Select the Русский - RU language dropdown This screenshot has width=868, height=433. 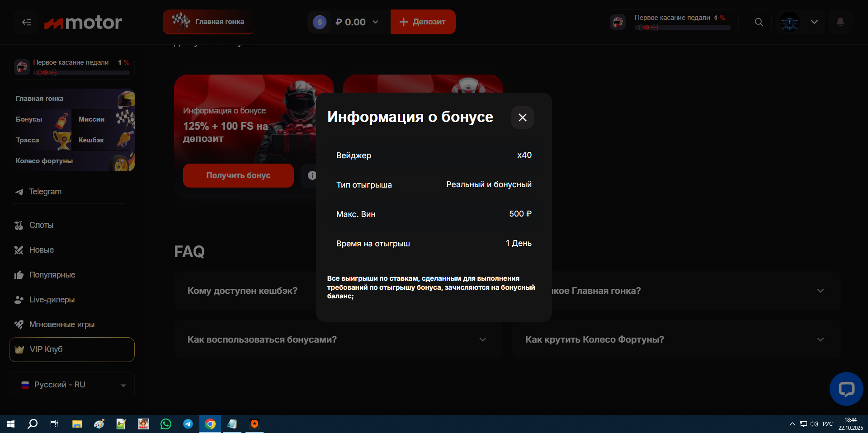point(72,385)
